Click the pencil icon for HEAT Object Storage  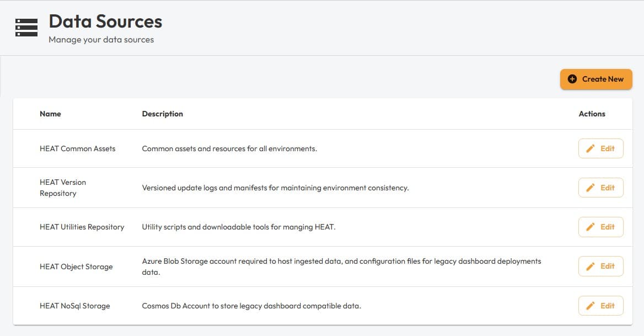click(x=591, y=266)
